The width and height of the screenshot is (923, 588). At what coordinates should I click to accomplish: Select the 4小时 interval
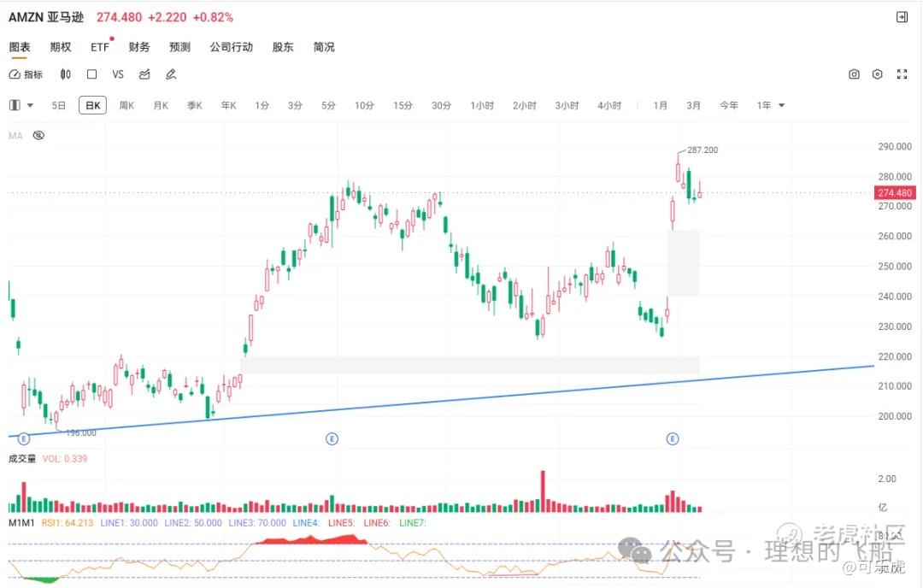[x=610, y=105]
